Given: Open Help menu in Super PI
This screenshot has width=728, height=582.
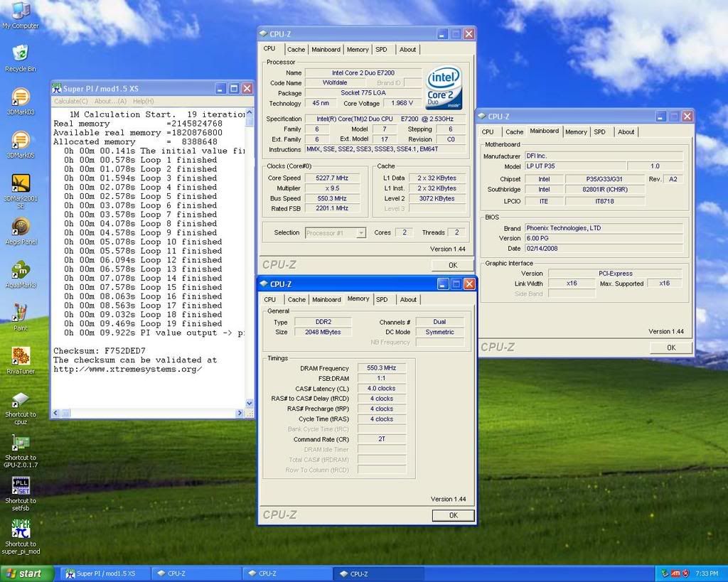Looking at the screenshot, I should pyautogui.click(x=143, y=101).
